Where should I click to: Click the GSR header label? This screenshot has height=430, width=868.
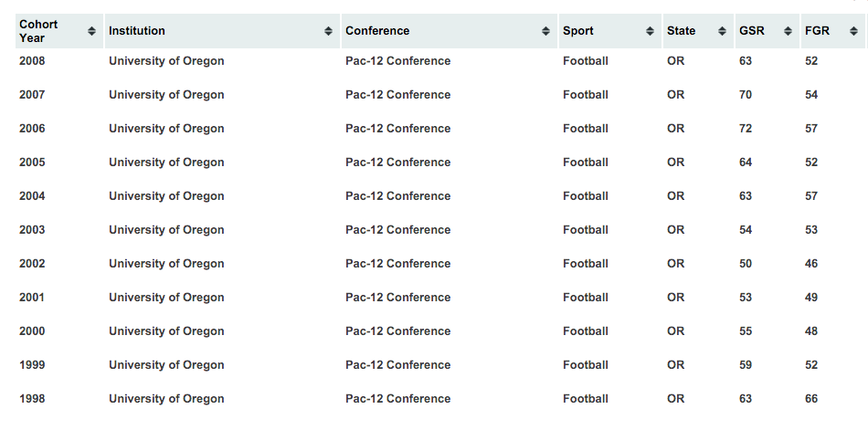(x=752, y=31)
